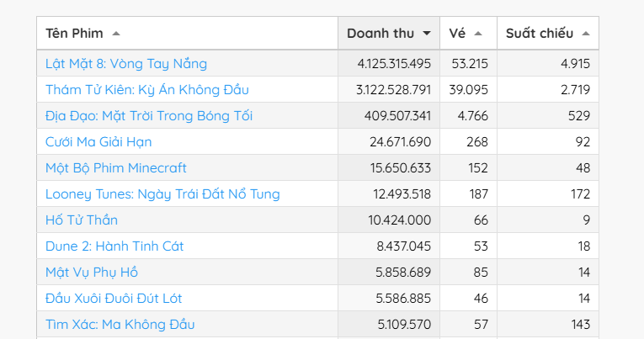Image resolution: width=644 pixels, height=339 pixels.
Task: Open Lật Mặt 8: Vòng Tay Nắng link
Action: point(126,63)
